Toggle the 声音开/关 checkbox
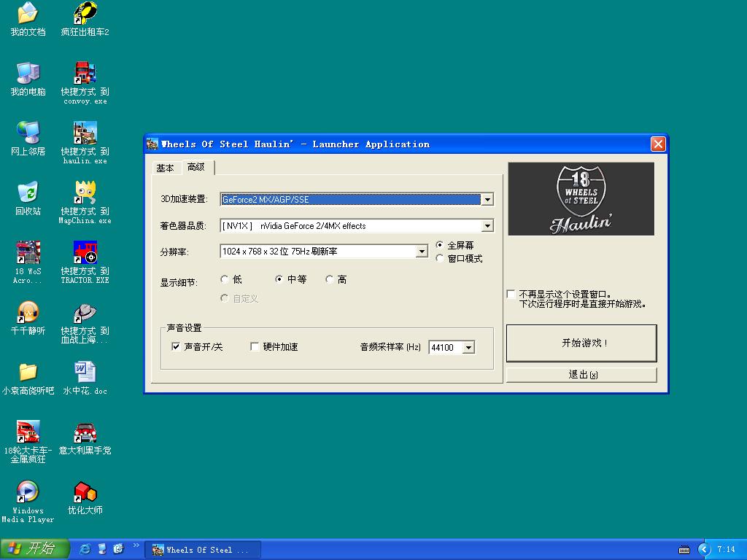The image size is (747, 560). pyautogui.click(x=176, y=347)
